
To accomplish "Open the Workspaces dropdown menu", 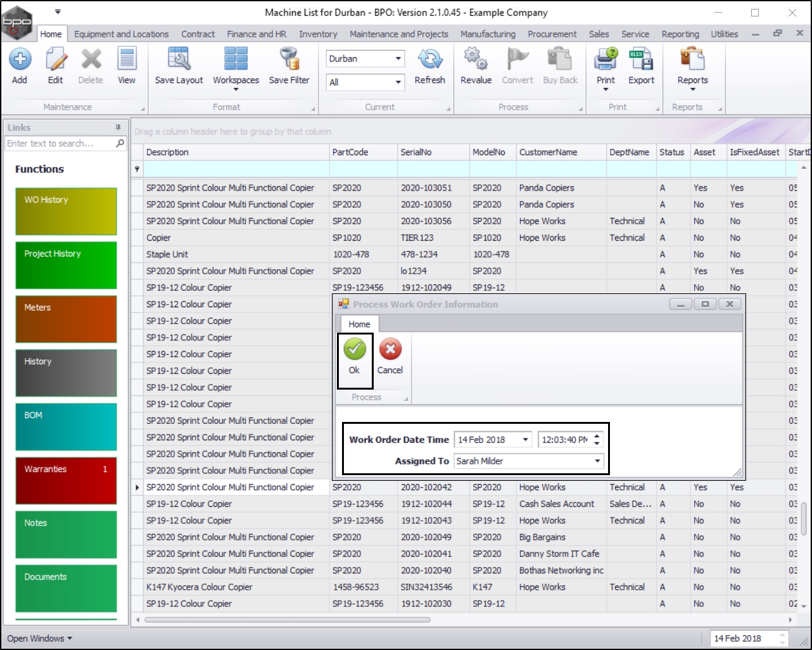I will (236, 89).
